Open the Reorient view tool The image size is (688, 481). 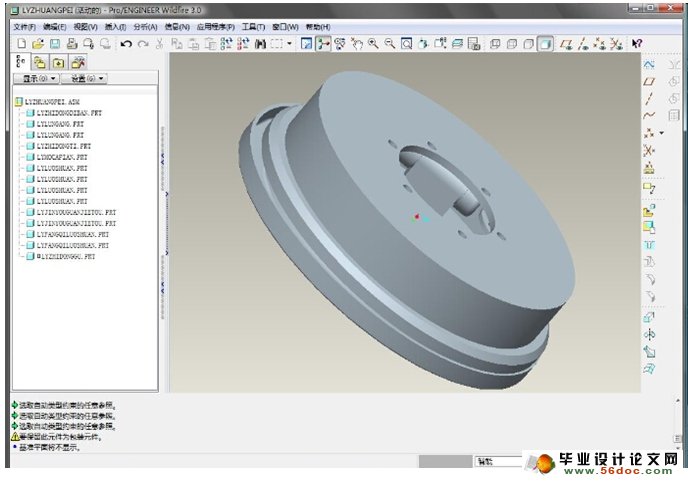pyautogui.click(x=423, y=43)
